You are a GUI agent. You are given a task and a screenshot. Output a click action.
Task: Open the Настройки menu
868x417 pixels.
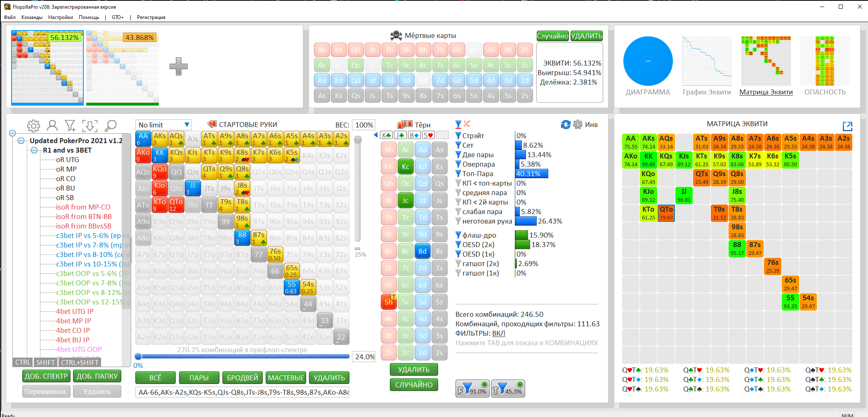[x=61, y=17]
